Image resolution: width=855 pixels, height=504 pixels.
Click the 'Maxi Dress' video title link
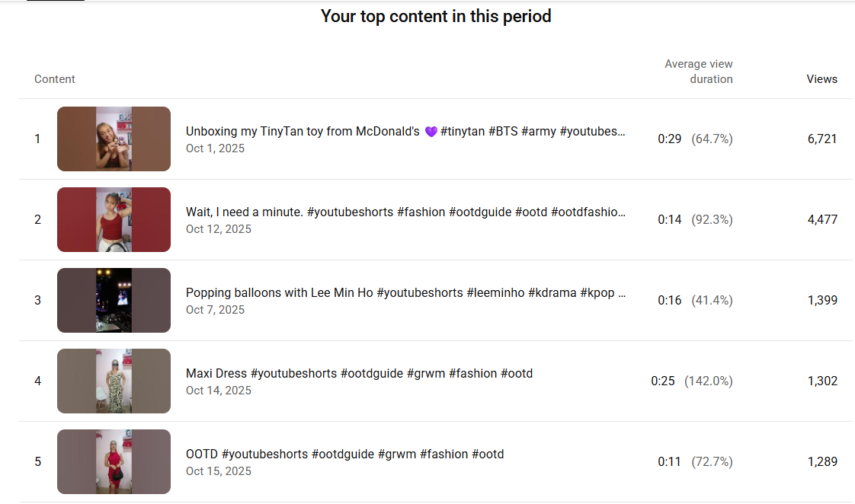pos(359,373)
